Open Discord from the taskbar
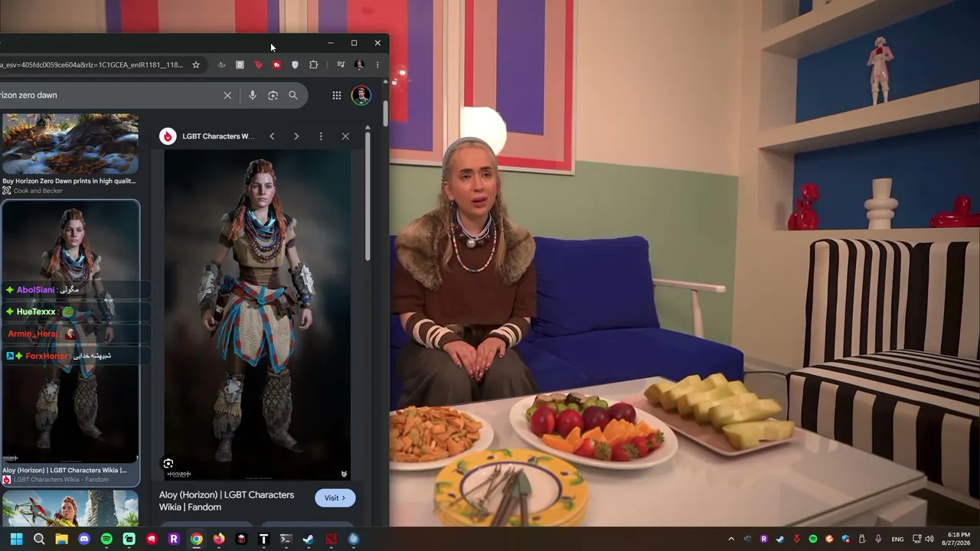Image resolution: width=980 pixels, height=551 pixels. (84, 539)
